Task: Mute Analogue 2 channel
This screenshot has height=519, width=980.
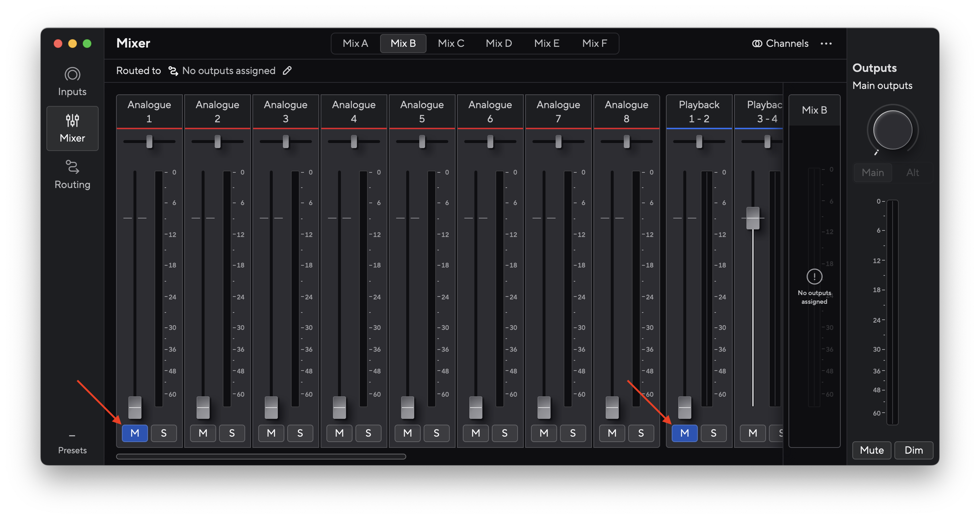Action: (203, 433)
